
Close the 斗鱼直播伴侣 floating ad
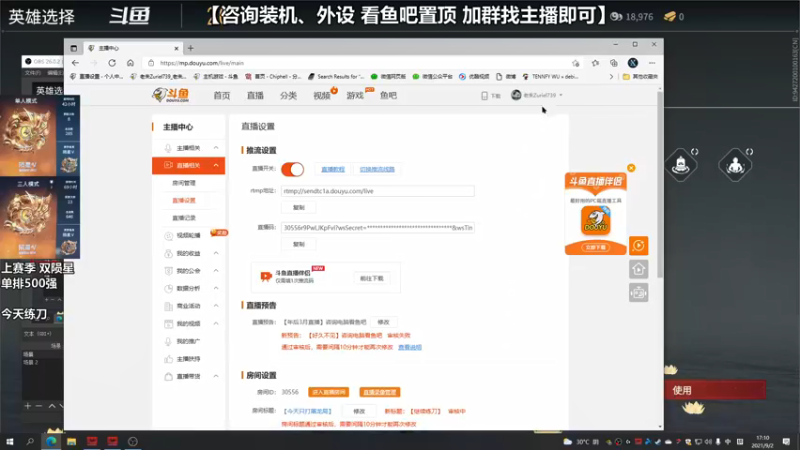(631, 168)
